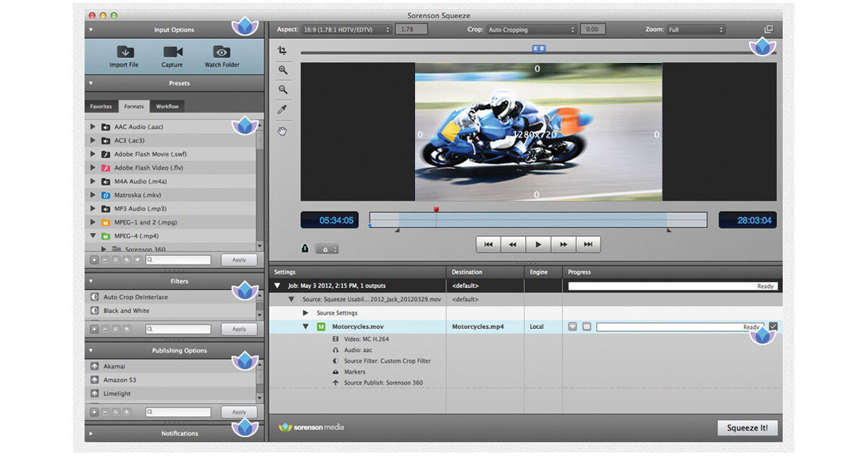Collapse the Motorcycles.mov output row
This screenshot has height=456, width=868.
tap(305, 327)
